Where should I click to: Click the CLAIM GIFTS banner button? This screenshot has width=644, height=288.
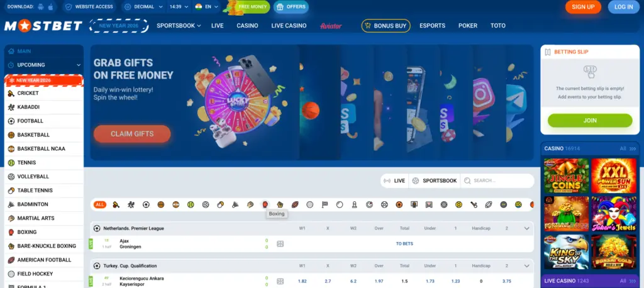(x=132, y=134)
